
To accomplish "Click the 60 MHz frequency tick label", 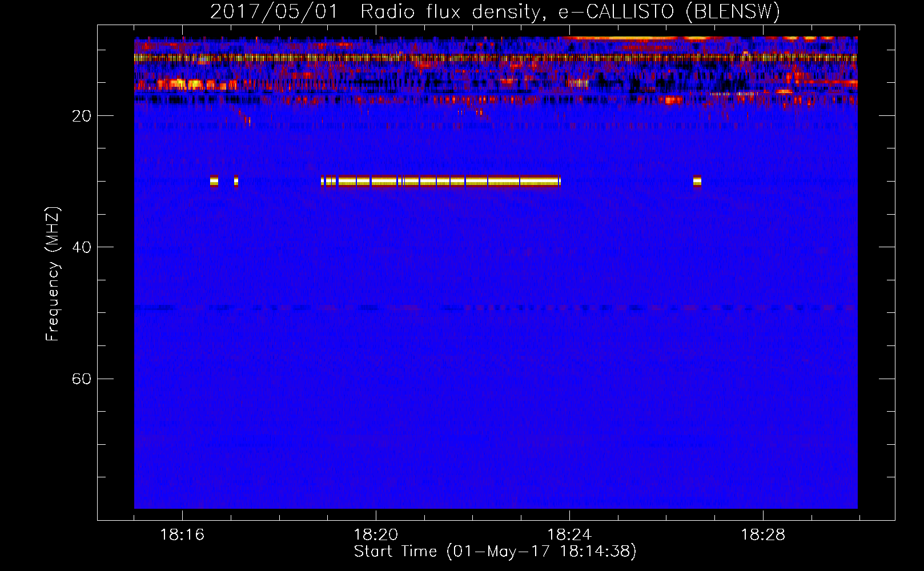I will (82, 379).
